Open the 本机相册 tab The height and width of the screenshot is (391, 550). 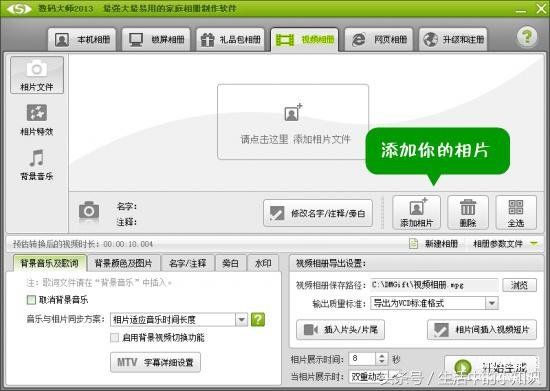click(x=82, y=40)
